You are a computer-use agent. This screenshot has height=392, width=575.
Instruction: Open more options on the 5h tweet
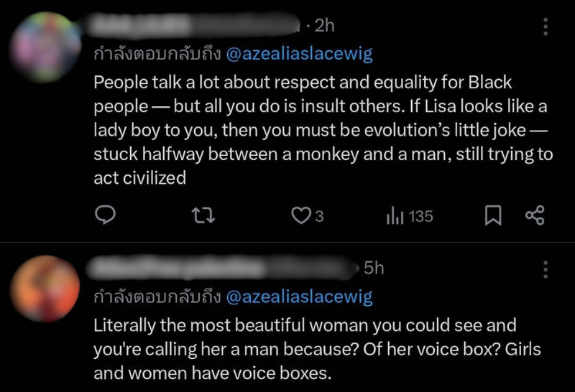(546, 270)
